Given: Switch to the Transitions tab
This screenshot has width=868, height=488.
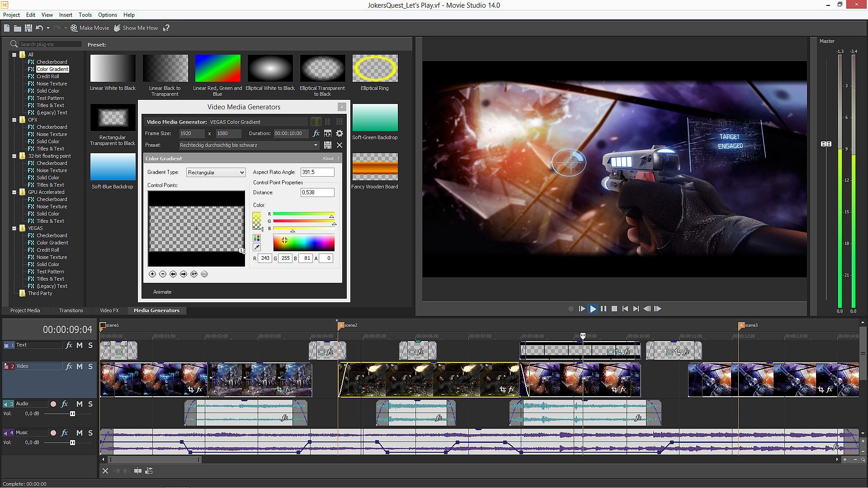Looking at the screenshot, I should pos(71,310).
